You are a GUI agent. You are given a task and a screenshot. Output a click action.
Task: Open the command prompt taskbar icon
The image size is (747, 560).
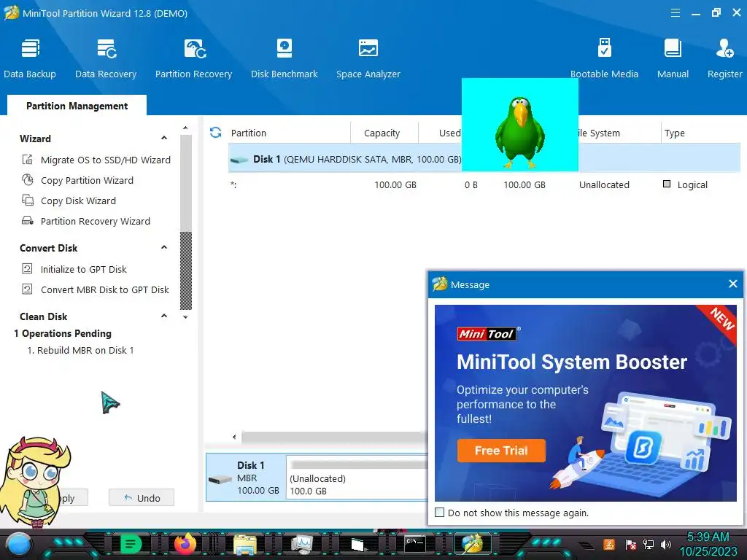(415, 543)
